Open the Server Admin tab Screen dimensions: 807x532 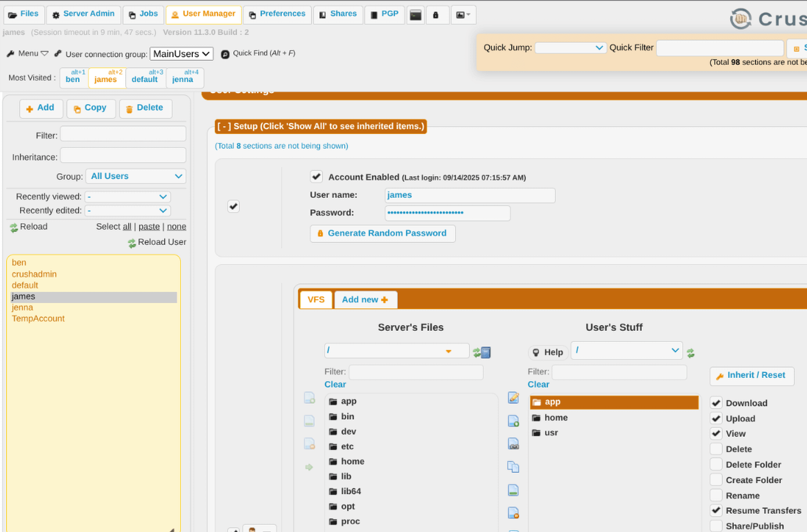click(83, 14)
